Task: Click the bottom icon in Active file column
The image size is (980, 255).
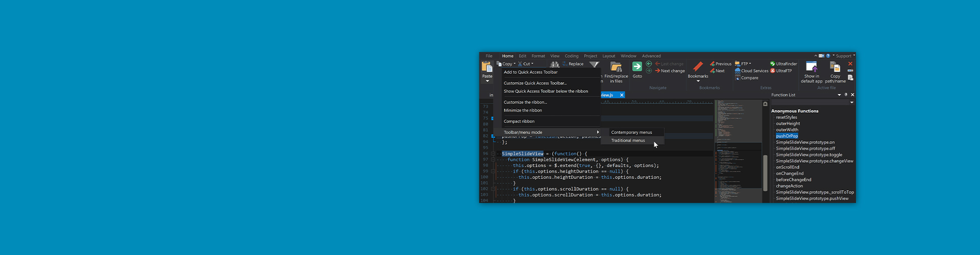Action: [850, 78]
